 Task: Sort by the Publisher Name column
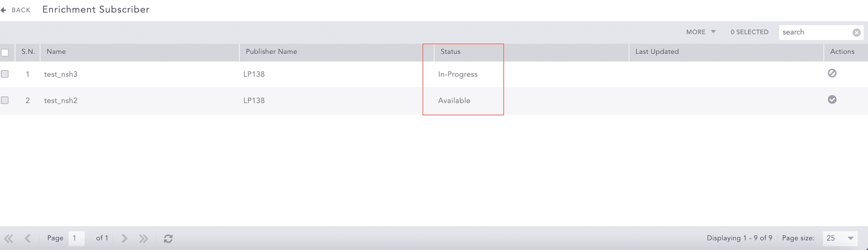point(271,52)
